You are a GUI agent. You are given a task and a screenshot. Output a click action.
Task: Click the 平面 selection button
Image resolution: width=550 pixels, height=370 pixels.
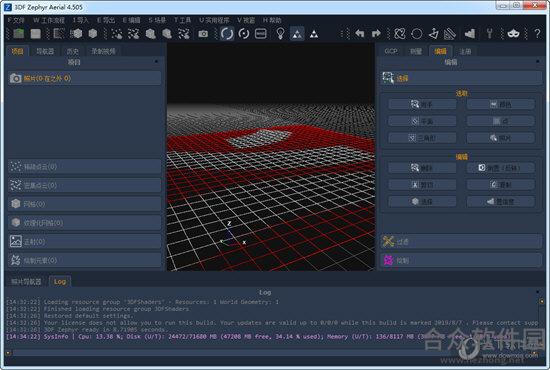pos(422,121)
